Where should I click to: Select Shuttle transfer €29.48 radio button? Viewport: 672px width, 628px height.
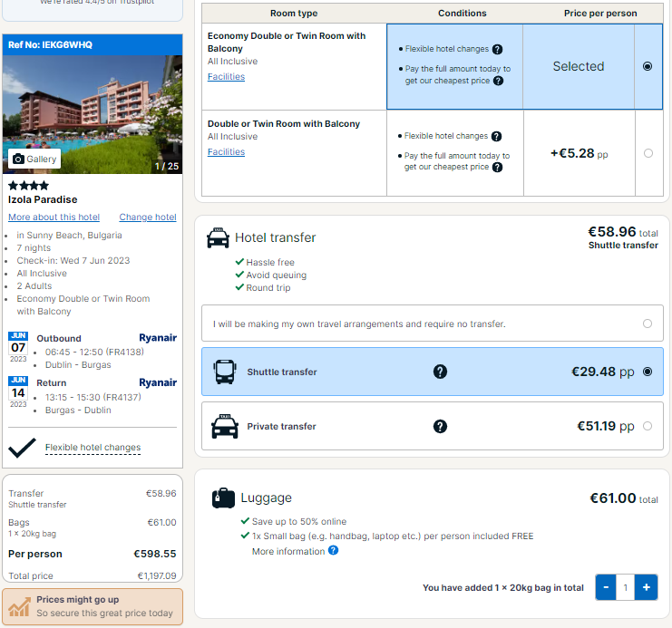(648, 372)
